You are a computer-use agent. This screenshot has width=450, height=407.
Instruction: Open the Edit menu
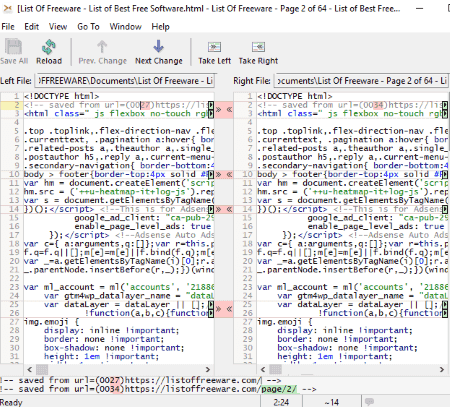click(x=32, y=27)
